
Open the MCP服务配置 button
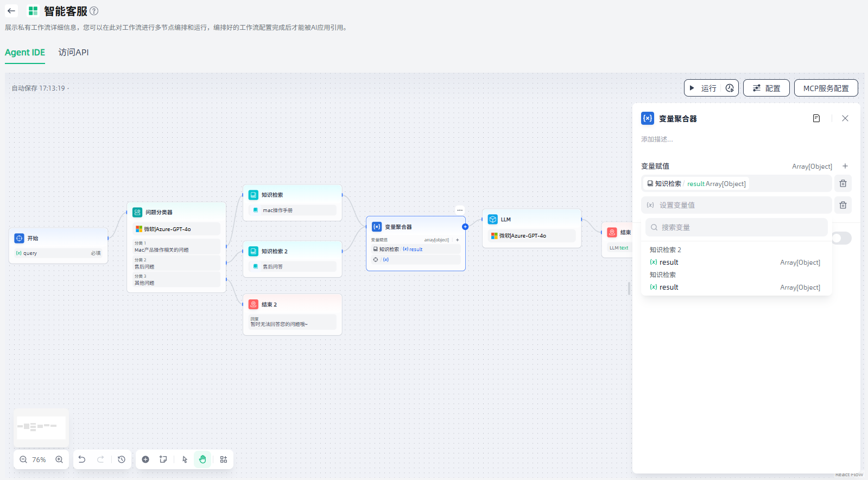point(826,88)
